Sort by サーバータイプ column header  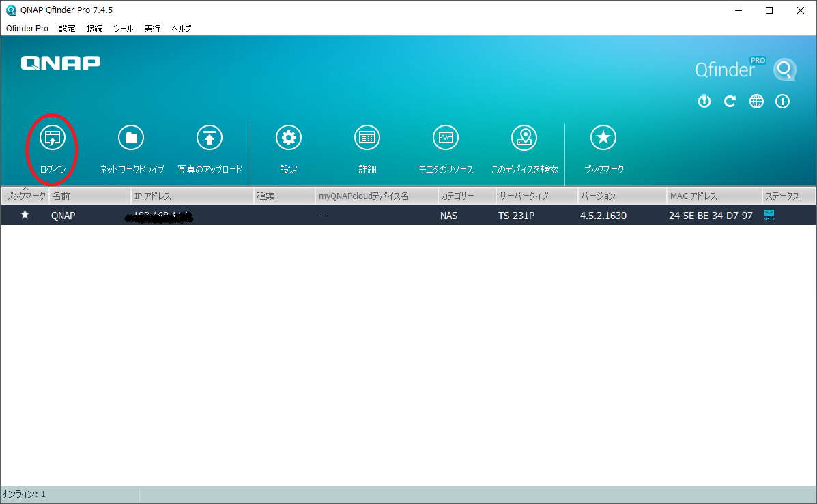pos(536,196)
